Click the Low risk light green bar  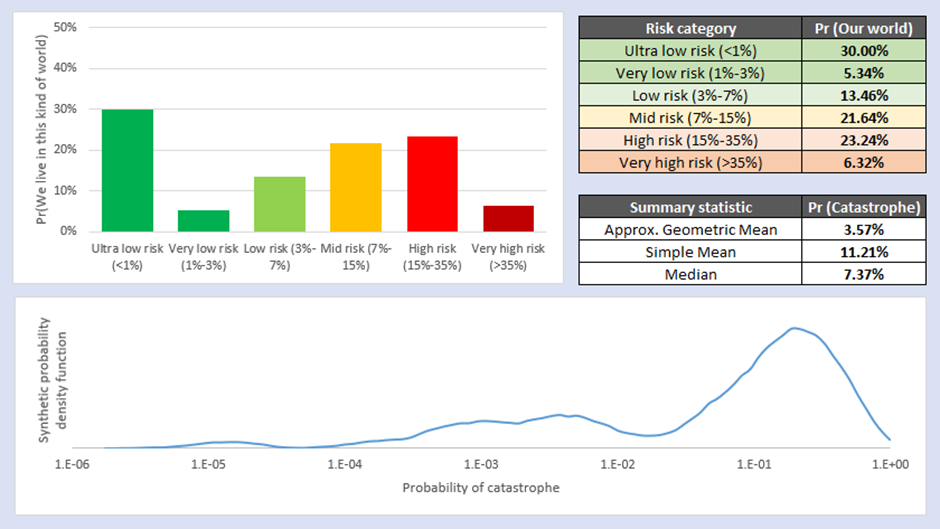(280, 204)
